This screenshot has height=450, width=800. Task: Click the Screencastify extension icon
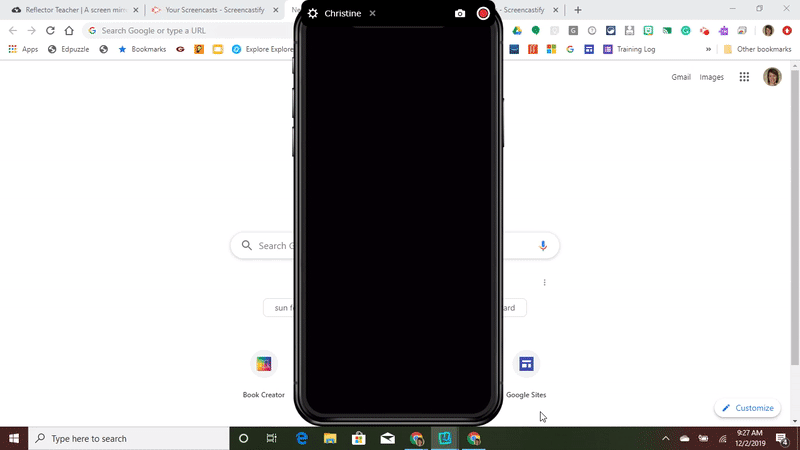704,31
